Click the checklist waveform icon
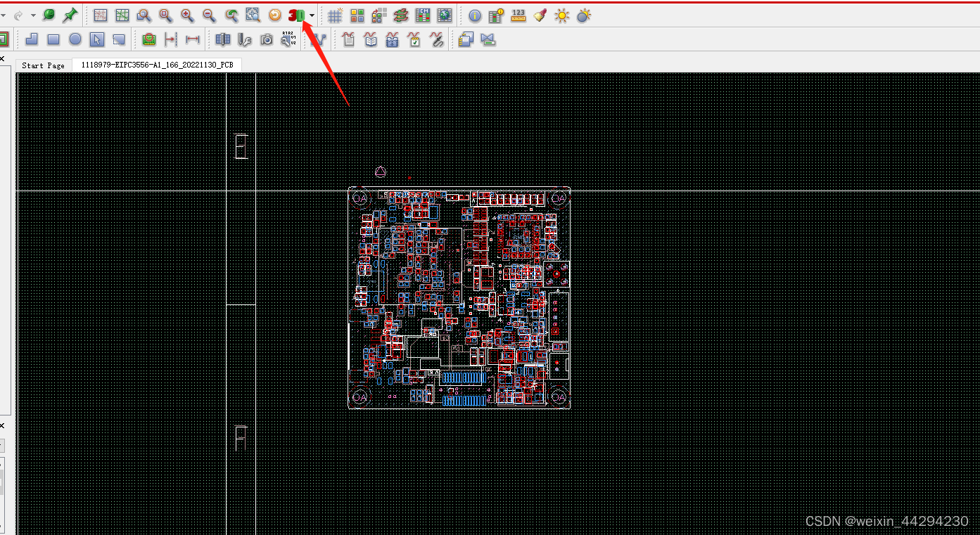 point(414,39)
